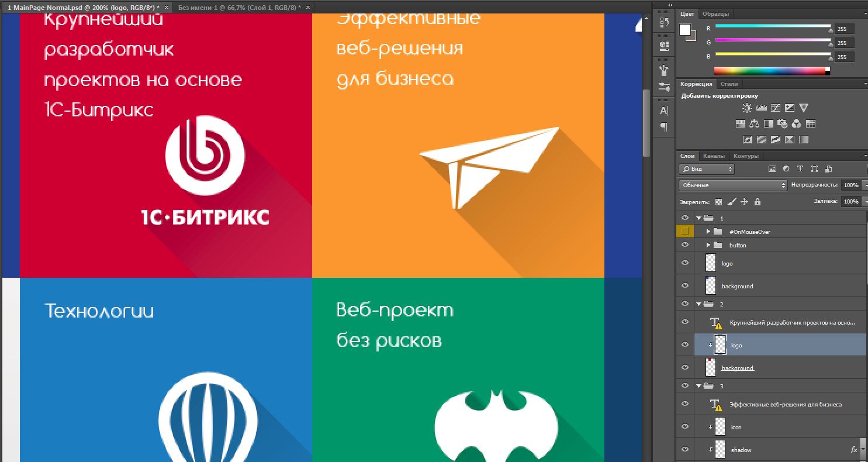Click the Заливка fill value field
The height and width of the screenshot is (462, 868).
pyautogui.click(x=850, y=201)
